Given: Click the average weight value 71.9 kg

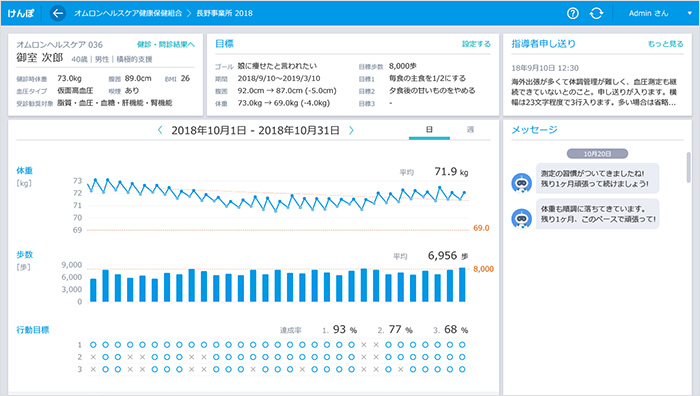Looking at the screenshot, I should point(451,171).
